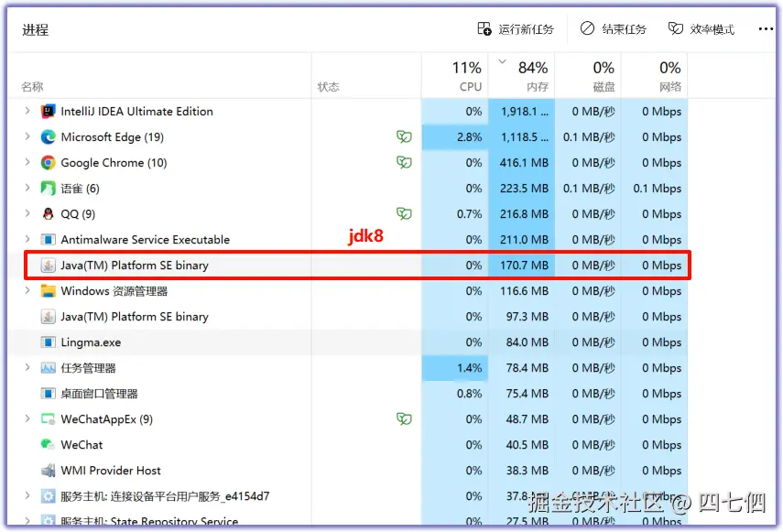The image size is (783, 532).
Task: Sort by the CPU column header
Action: (454, 76)
